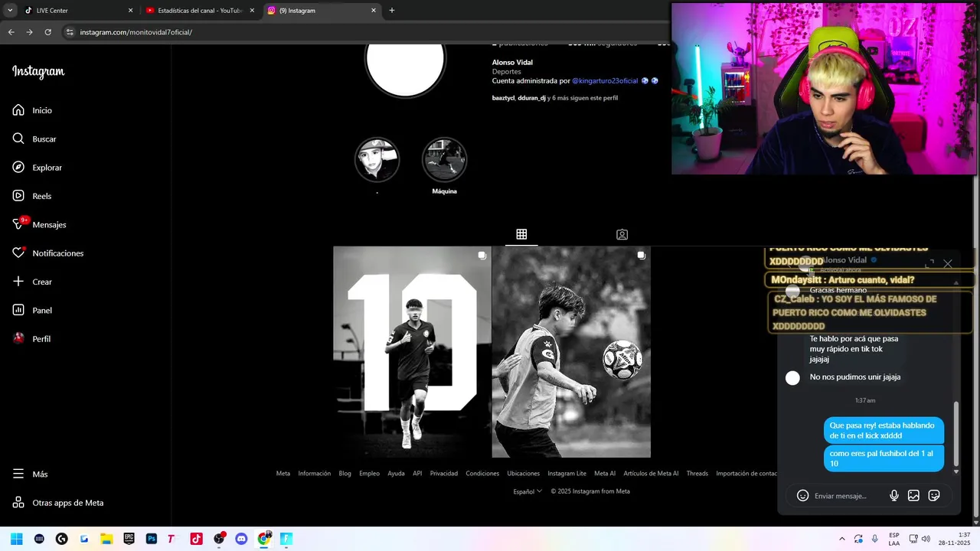Screen dimensions: 980x551
Task: Open File Explorer from taskbar
Action: coord(106,539)
